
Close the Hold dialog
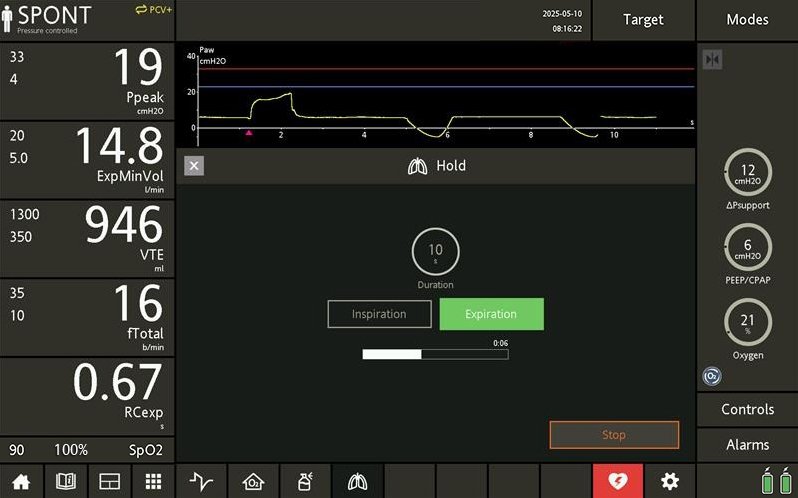pyautogui.click(x=194, y=166)
